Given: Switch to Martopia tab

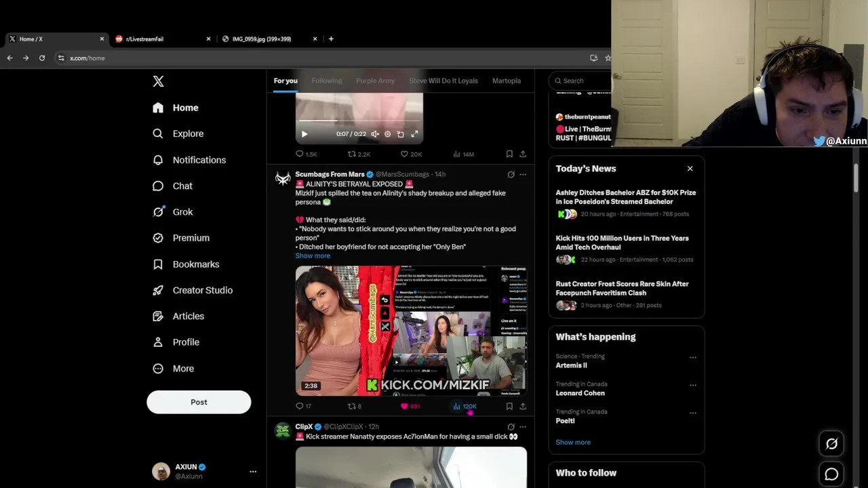Looking at the screenshot, I should pos(507,81).
